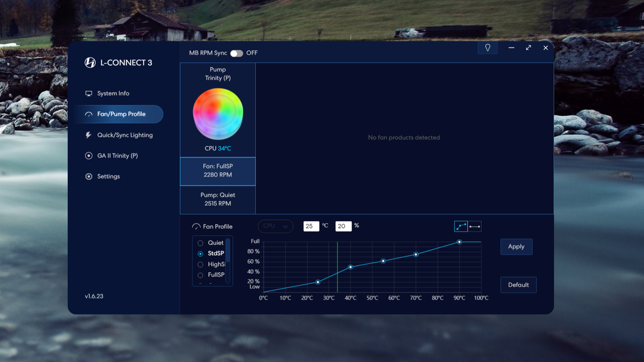Toggle MB RPM Sync switch
Screen dimensions: 644x362
237,53
